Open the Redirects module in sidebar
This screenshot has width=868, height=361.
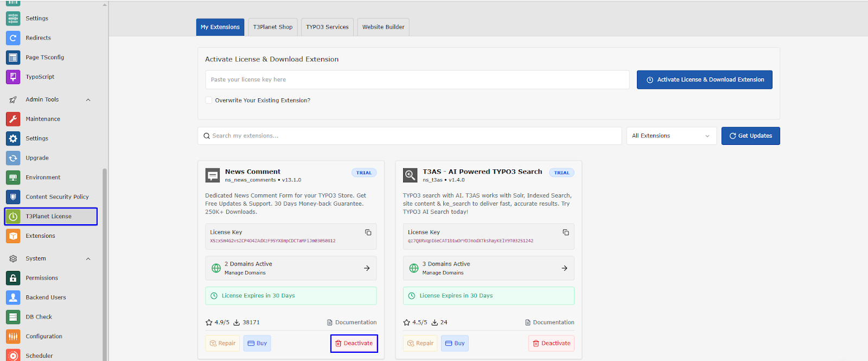pyautogui.click(x=38, y=38)
